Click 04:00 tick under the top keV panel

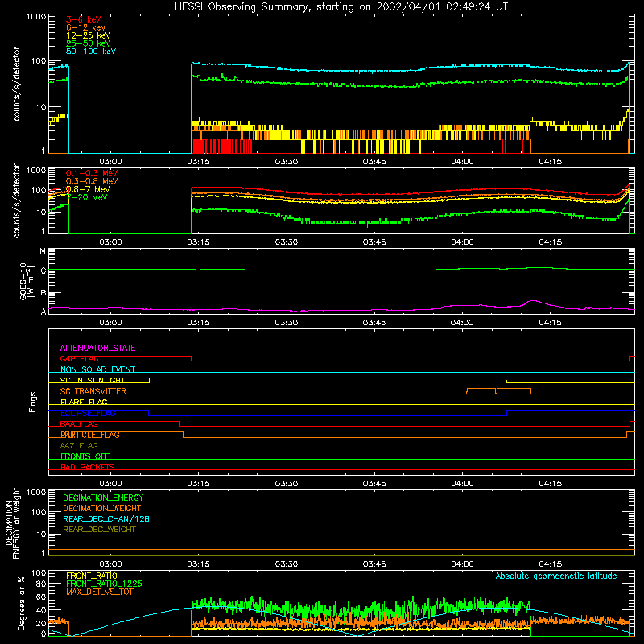[x=462, y=162]
